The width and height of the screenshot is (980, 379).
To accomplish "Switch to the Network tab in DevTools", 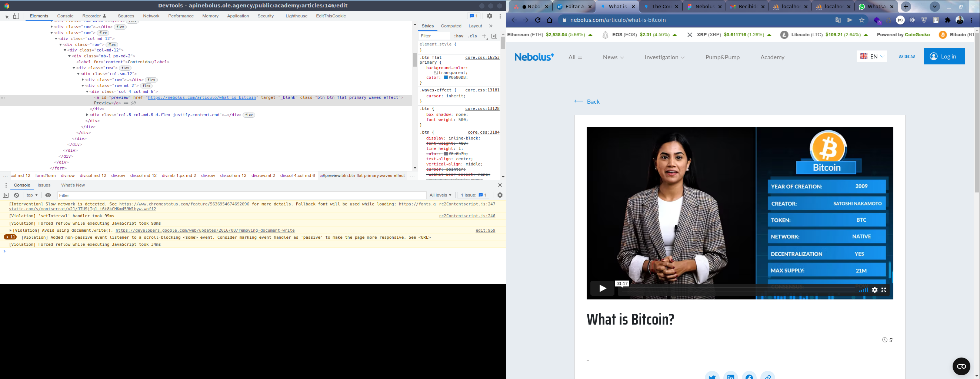I will 151,16.
